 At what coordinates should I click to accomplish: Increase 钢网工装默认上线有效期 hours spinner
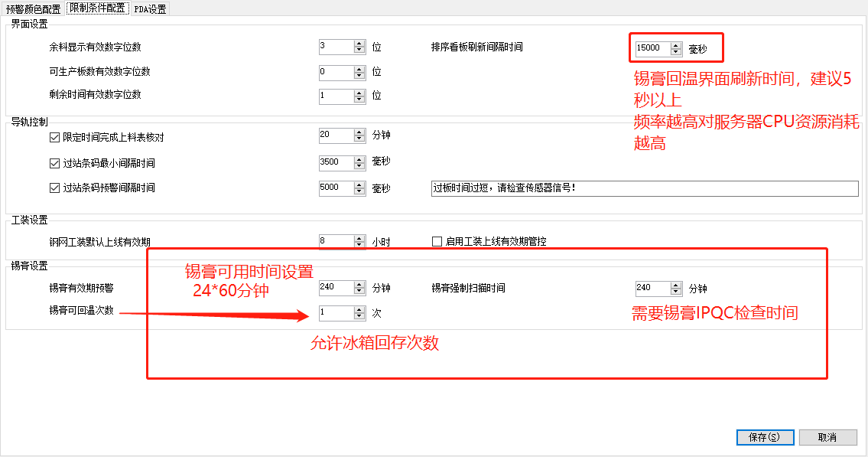(x=359, y=238)
